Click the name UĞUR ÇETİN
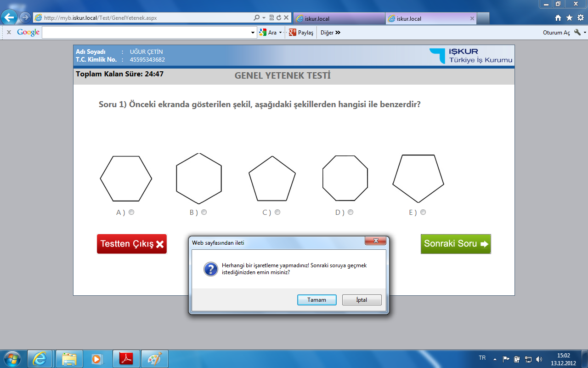This screenshot has width=588, height=368. click(147, 52)
